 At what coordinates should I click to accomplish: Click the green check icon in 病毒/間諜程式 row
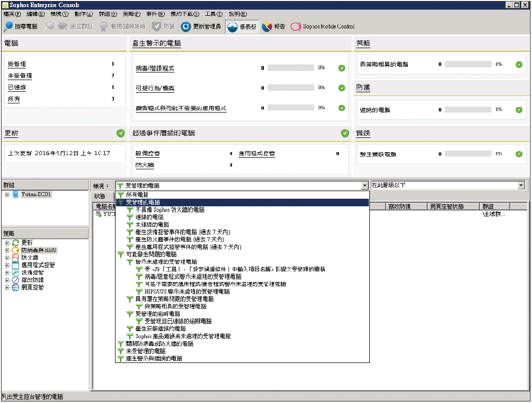click(341, 68)
